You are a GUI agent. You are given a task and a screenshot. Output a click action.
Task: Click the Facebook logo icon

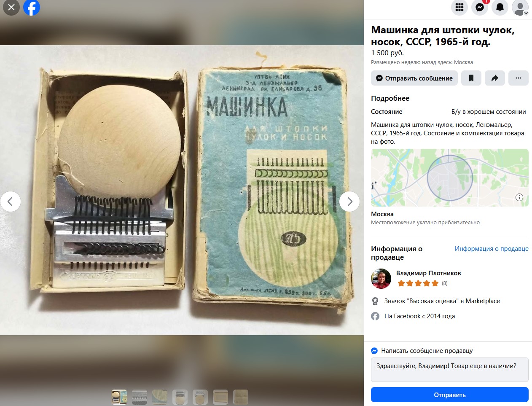point(32,7)
